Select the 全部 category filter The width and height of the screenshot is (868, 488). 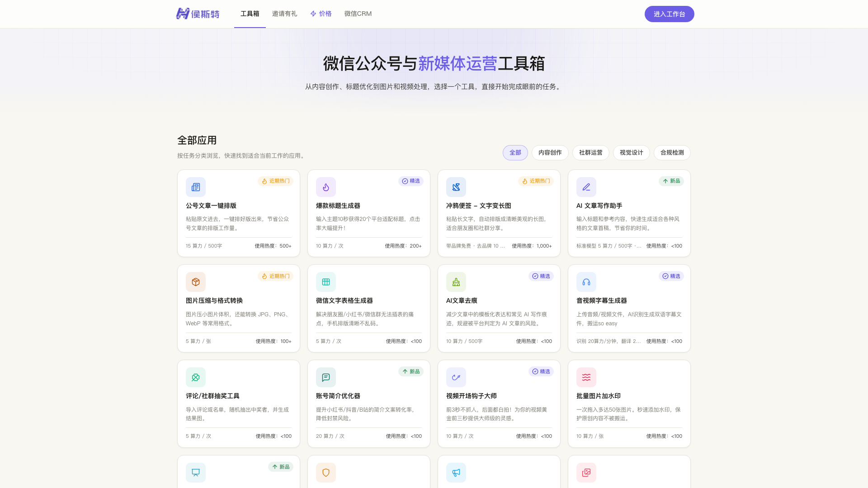click(515, 153)
